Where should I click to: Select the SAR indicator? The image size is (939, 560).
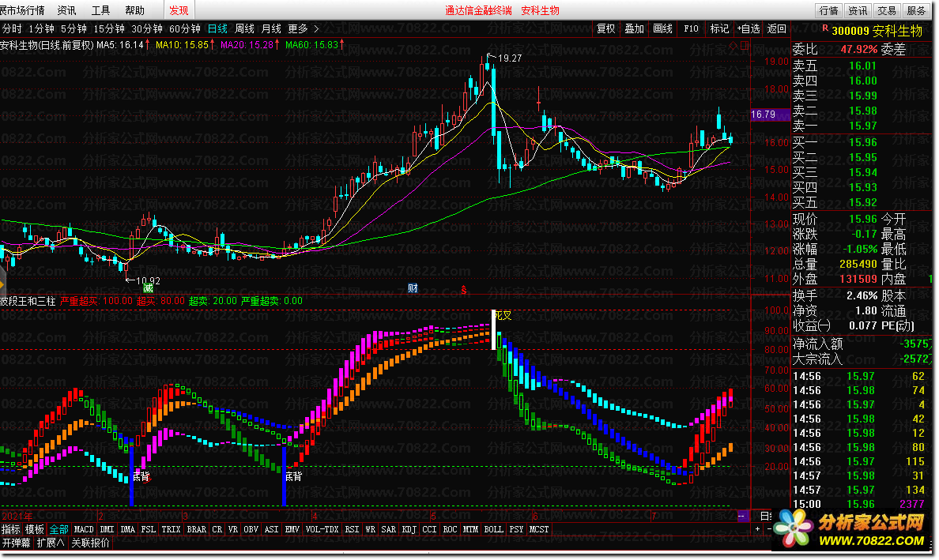pos(389,529)
